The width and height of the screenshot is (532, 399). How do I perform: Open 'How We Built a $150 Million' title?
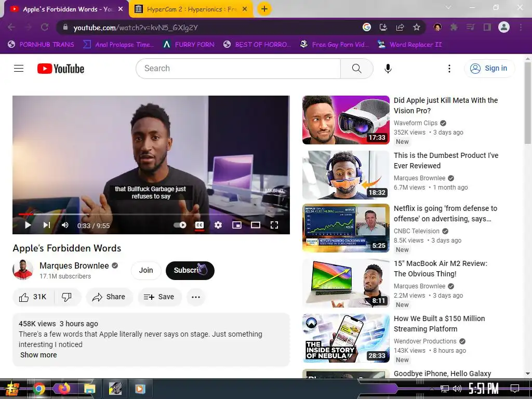[x=440, y=324]
